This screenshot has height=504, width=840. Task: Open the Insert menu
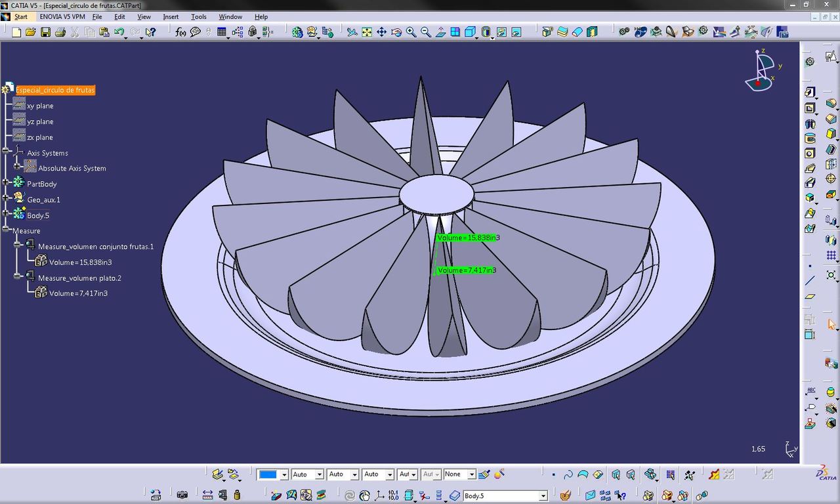pos(171,16)
